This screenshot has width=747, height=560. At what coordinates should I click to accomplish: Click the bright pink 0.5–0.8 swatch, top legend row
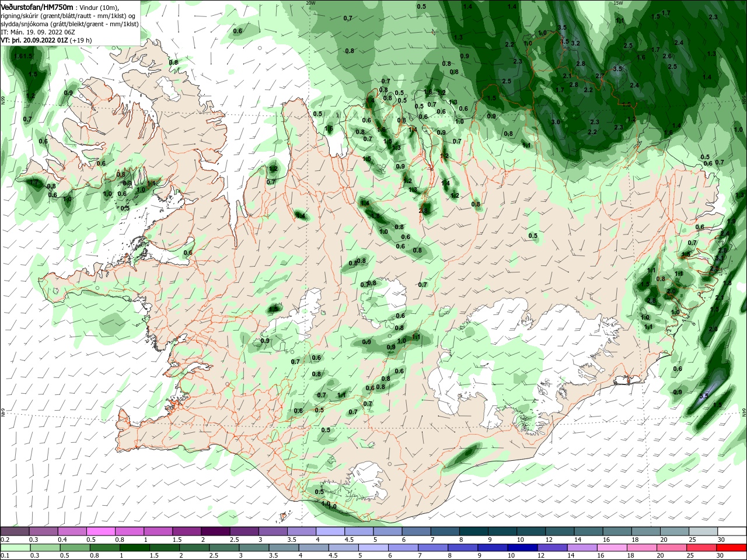101,531
